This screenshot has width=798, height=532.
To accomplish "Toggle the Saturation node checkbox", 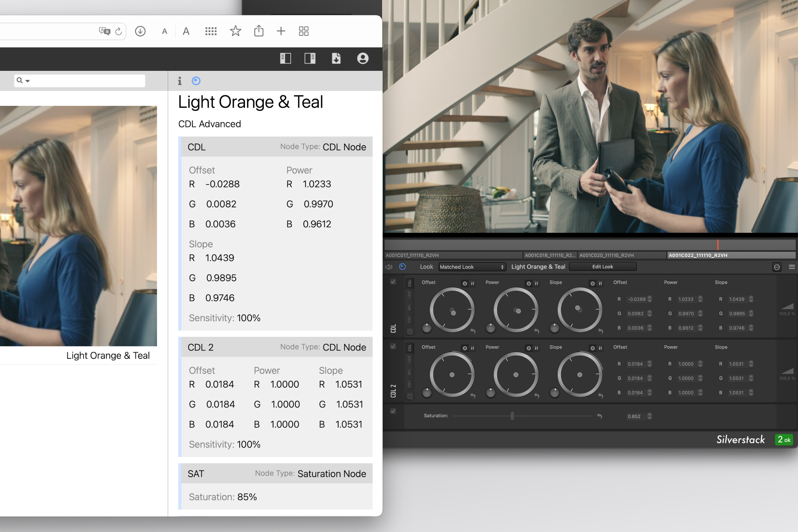I will click(x=393, y=411).
